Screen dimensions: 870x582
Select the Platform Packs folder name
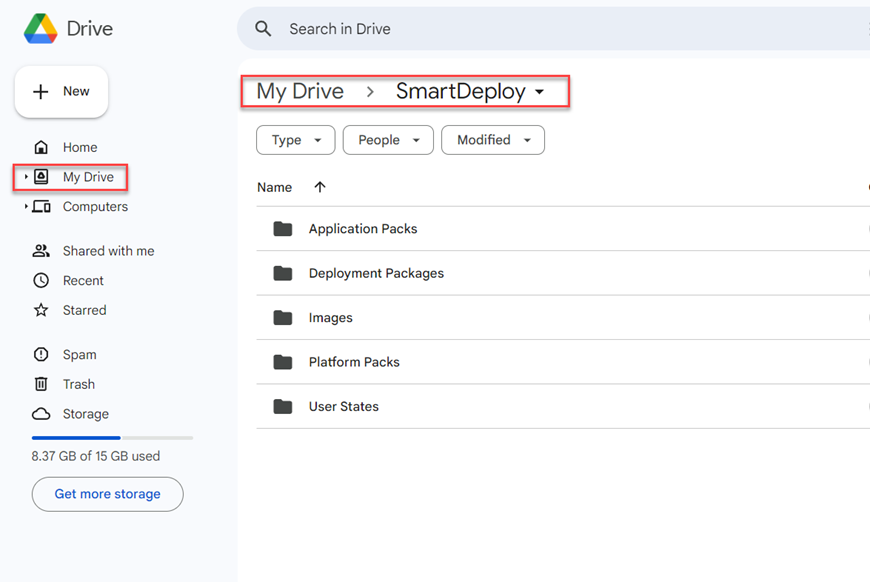pos(354,362)
